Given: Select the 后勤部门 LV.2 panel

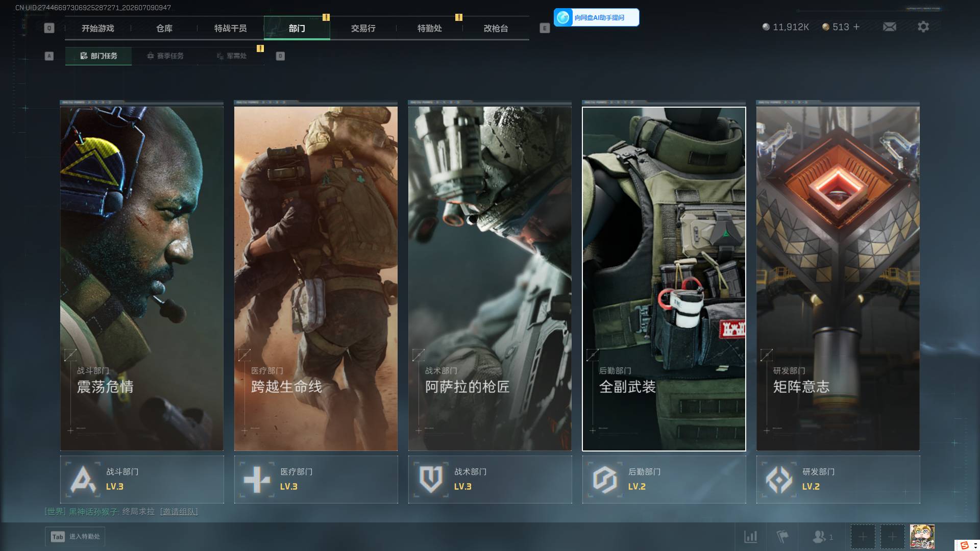Looking at the screenshot, I should pos(664,480).
